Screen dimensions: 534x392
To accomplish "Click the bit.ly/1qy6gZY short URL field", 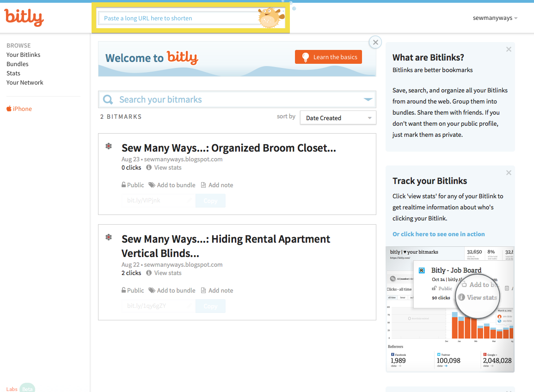I will [159, 306].
